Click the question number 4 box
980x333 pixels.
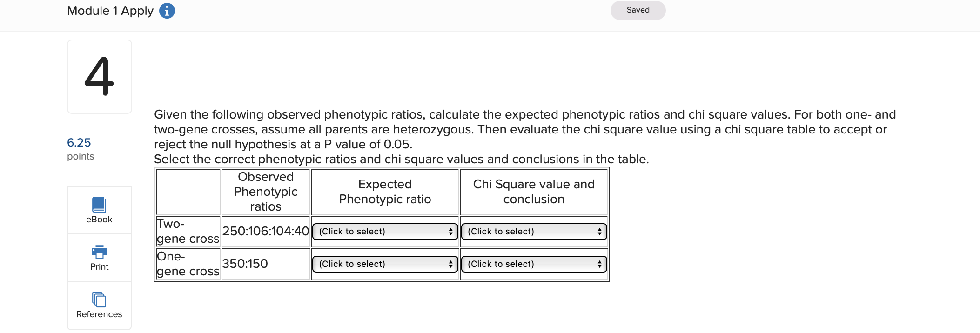coord(100,77)
